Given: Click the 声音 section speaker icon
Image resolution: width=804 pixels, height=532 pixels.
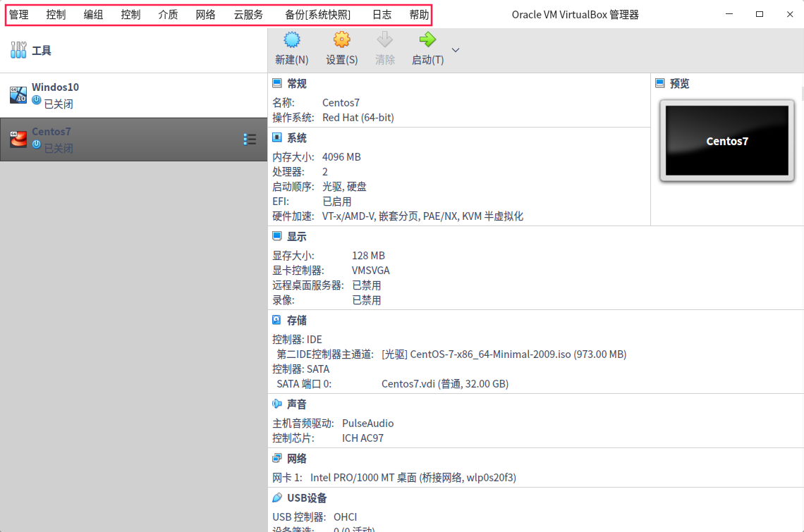Looking at the screenshot, I should tap(277, 404).
